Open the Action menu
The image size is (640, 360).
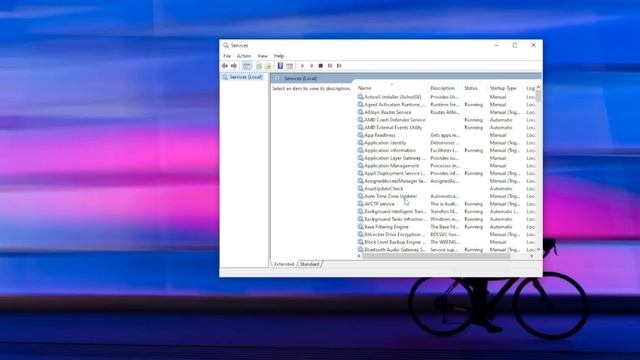coord(244,56)
